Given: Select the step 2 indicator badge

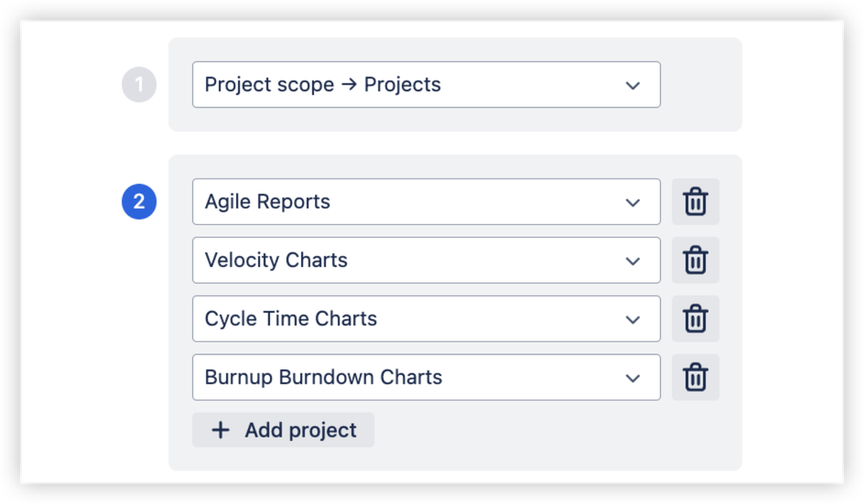Looking at the screenshot, I should click(x=138, y=201).
